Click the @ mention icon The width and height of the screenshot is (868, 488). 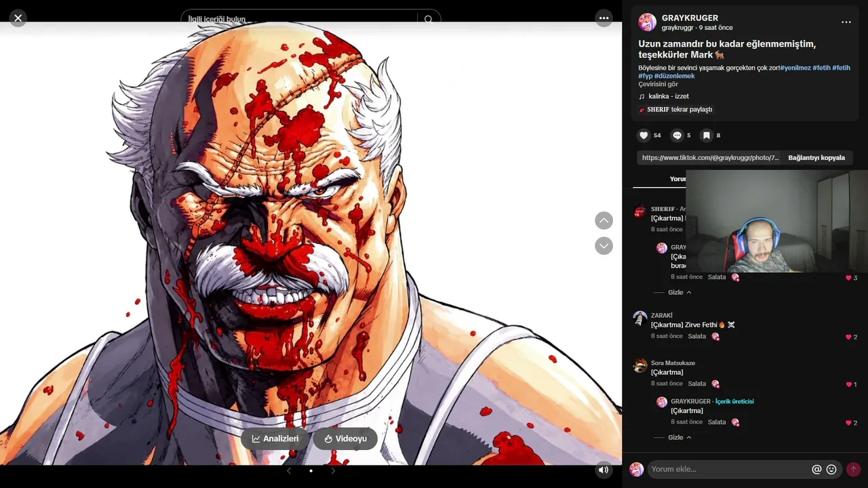816,469
